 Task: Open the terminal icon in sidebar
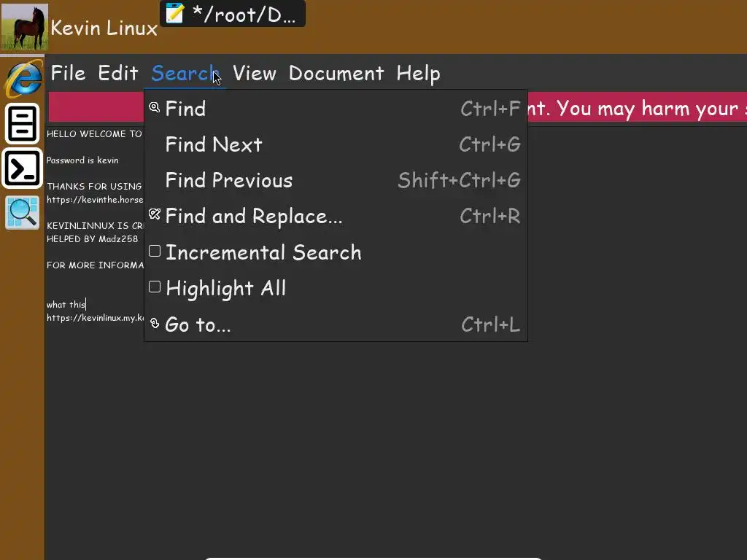click(23, 168)
